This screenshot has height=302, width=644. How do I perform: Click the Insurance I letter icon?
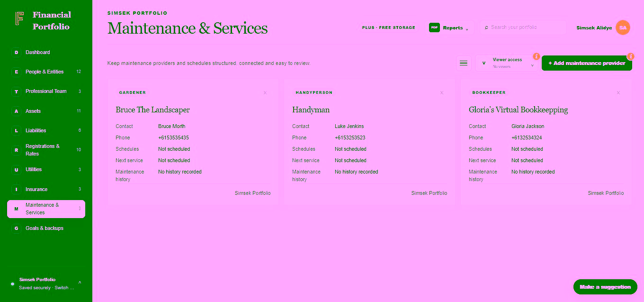(x=17, y=190)
